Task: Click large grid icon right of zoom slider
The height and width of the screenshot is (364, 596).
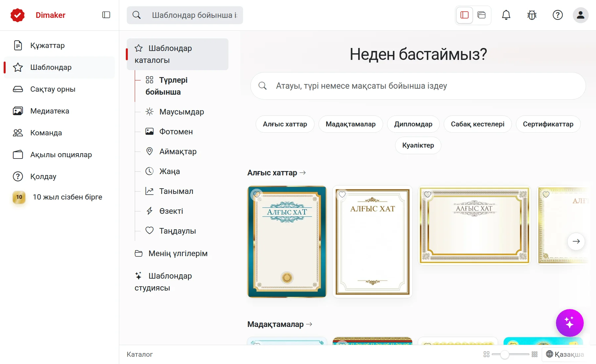Action: (x=534, y=354)
